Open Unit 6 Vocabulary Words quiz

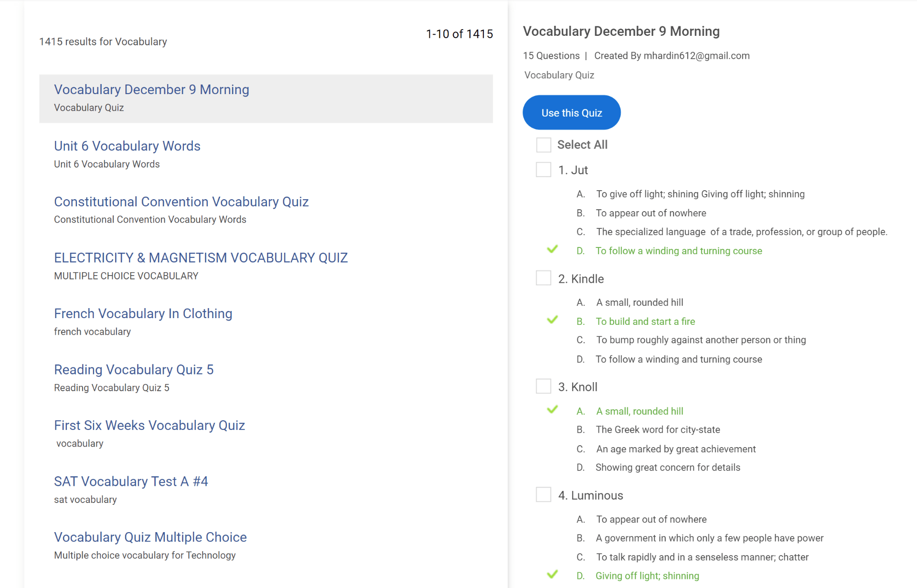[127, 146]
